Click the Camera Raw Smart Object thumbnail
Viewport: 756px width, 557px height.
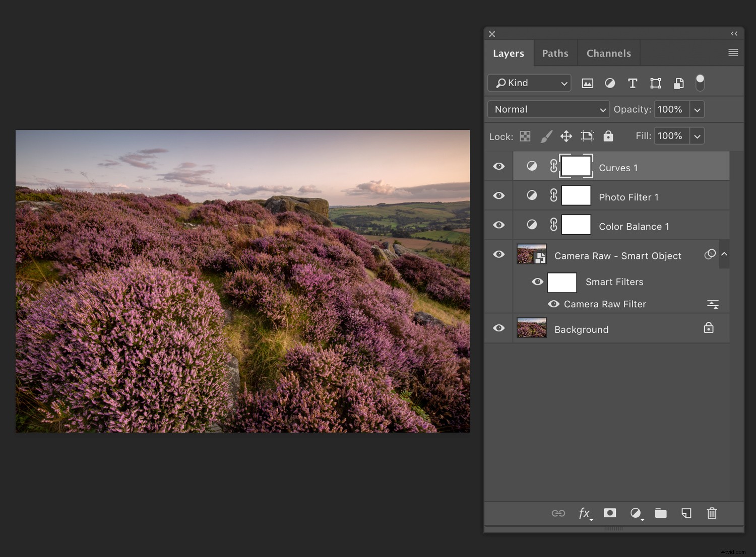pyautogui.click(x=531, y=254)
